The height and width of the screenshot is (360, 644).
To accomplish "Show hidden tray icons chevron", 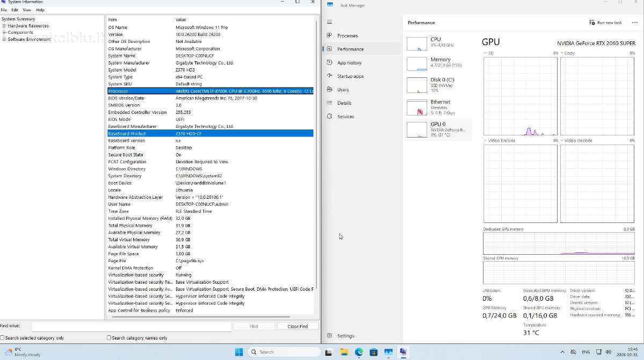I will pos(562,352).
